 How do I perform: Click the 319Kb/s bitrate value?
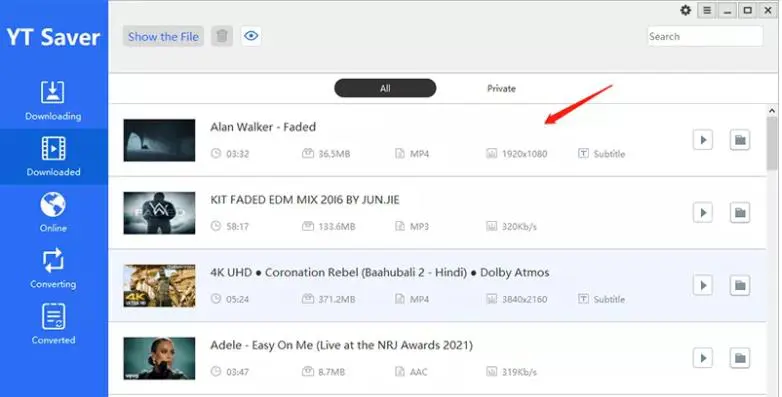click(x=519, y=372)
